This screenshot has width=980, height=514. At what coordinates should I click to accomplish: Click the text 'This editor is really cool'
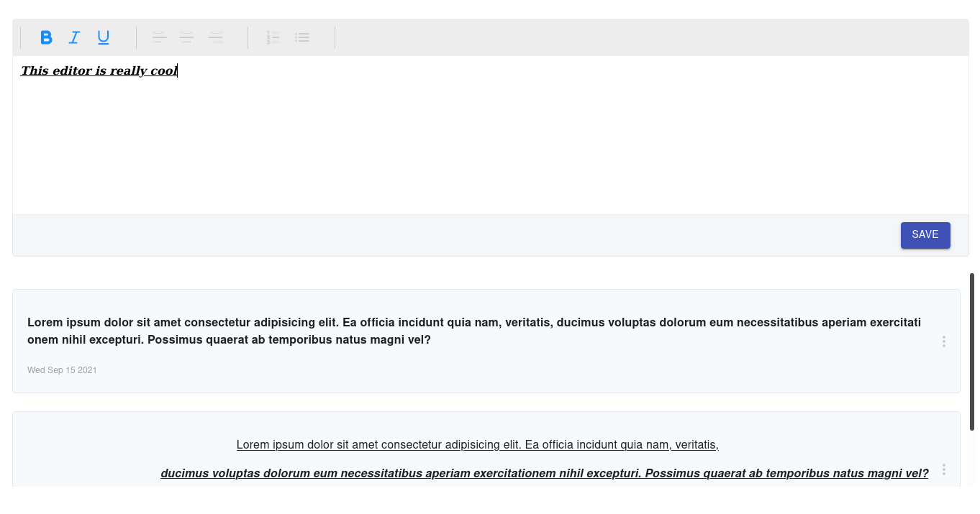(99, 70)
